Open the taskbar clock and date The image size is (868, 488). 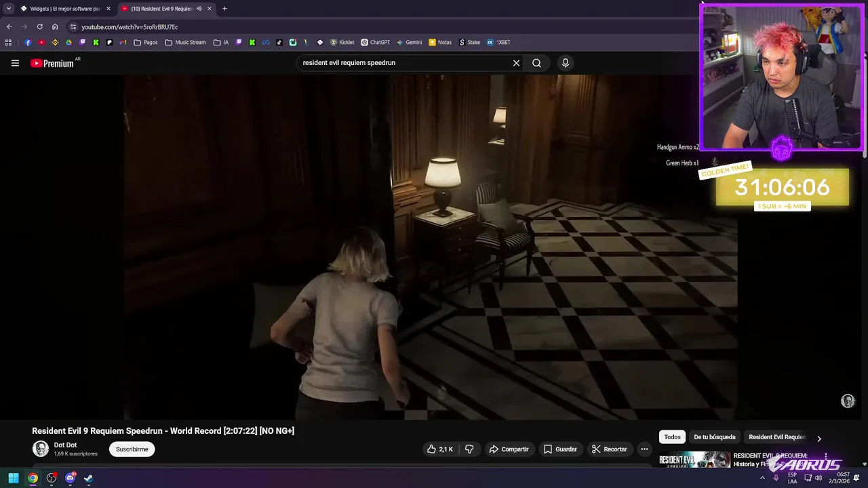tap(838, 478)
